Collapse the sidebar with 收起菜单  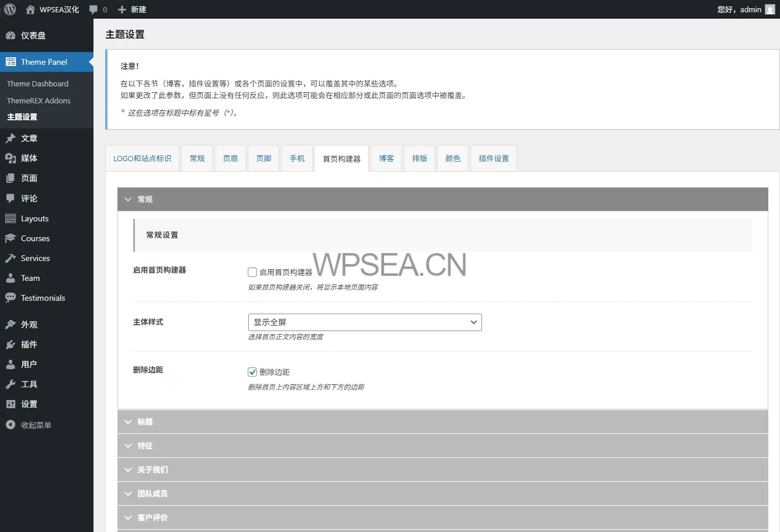coord(36,425)
